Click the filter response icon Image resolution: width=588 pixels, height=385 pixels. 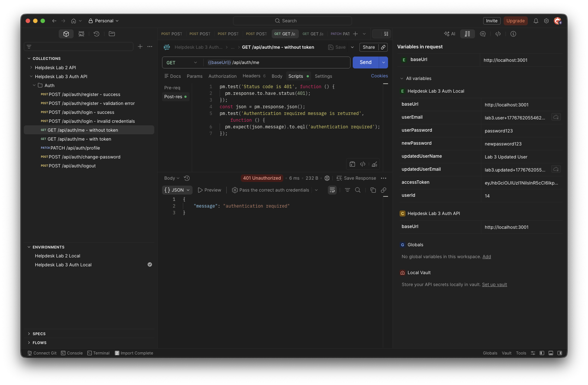coord(348,190)
